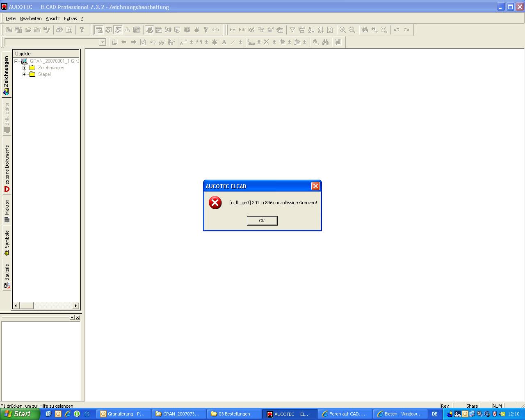Select the GRAN_20070801_1 project root

click(x=54, y=61)
